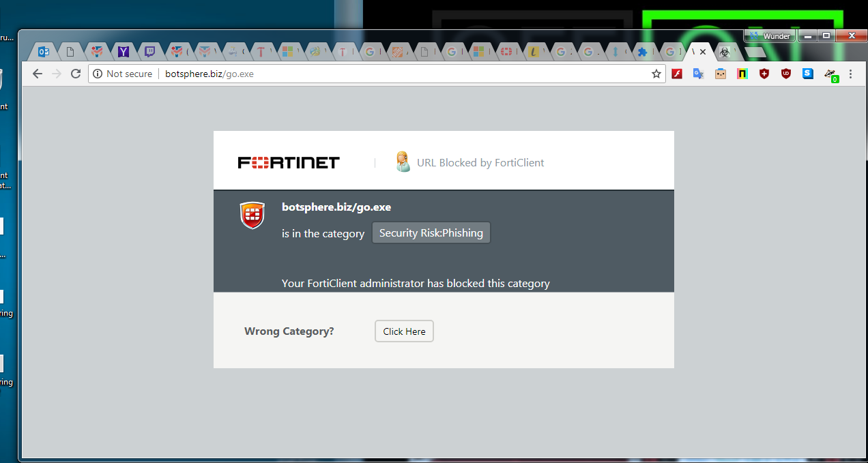Maximize the Chrome window

point(826,35)
